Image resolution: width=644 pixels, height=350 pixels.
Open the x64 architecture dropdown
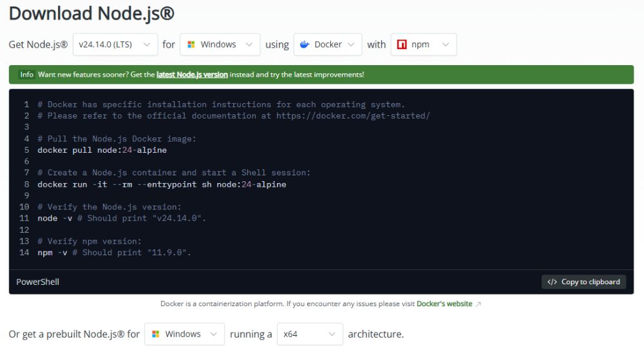310,334
